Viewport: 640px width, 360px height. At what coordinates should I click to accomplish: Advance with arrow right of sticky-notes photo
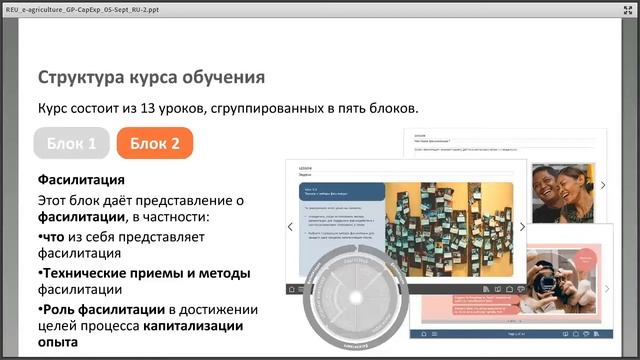click(x=522, y=227)
